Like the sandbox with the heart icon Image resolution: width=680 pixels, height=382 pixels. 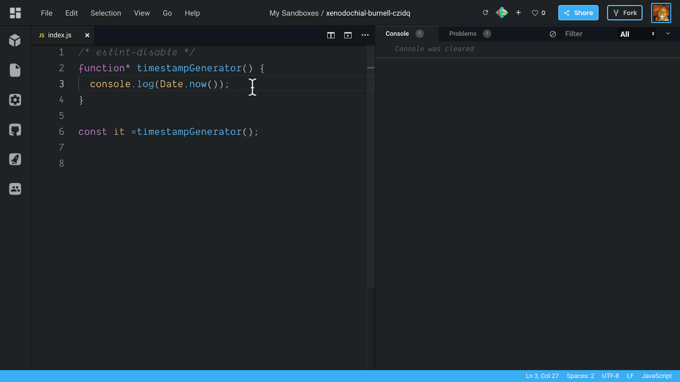(x=535, y=13)
